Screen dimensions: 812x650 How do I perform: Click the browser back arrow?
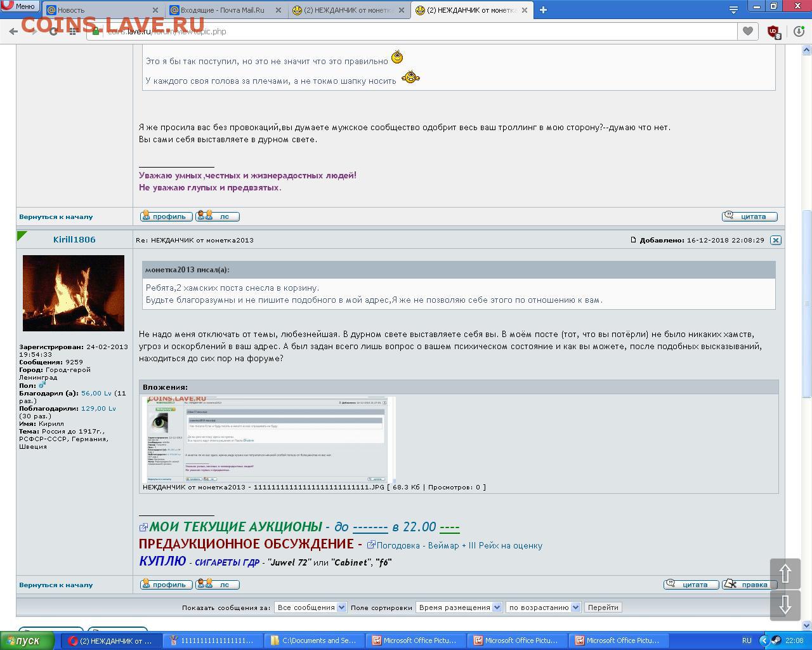(13, 31)
